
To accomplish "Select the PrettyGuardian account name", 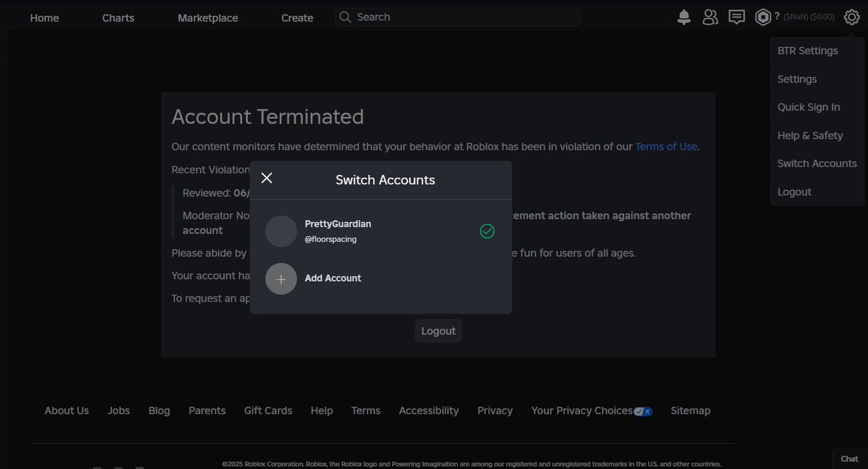I will point(338,224).
